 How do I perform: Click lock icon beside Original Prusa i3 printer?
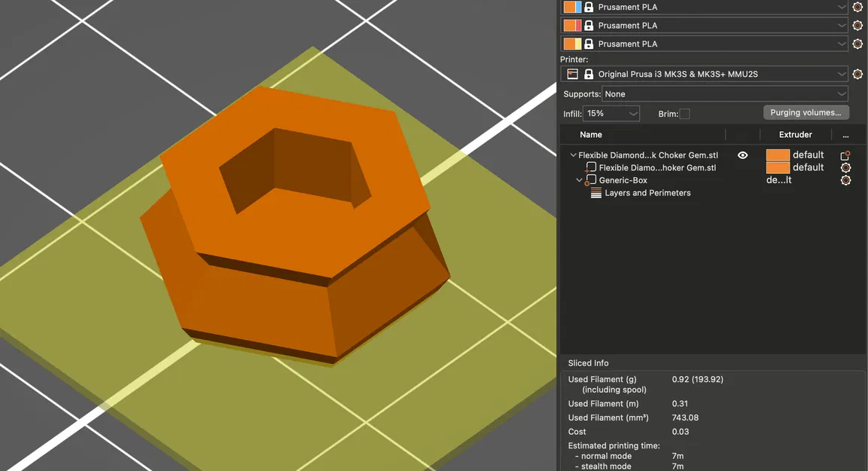click(x=589, y=74)
